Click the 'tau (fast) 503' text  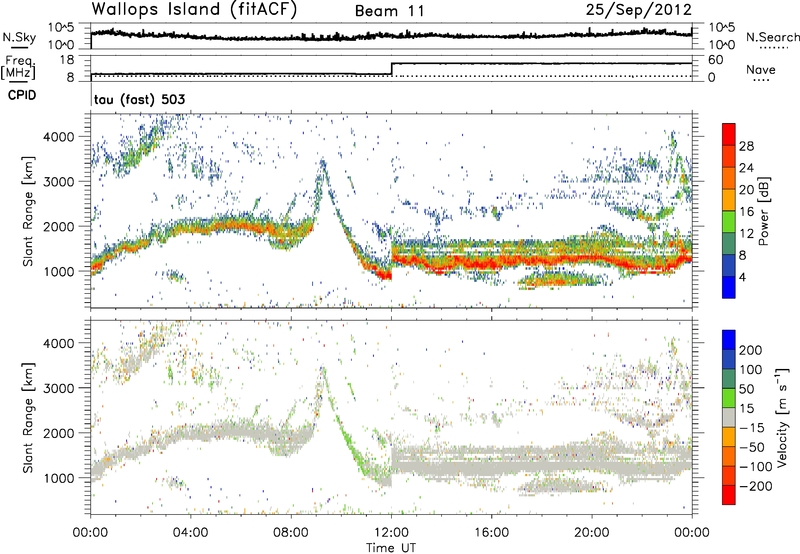click(139, 99)
